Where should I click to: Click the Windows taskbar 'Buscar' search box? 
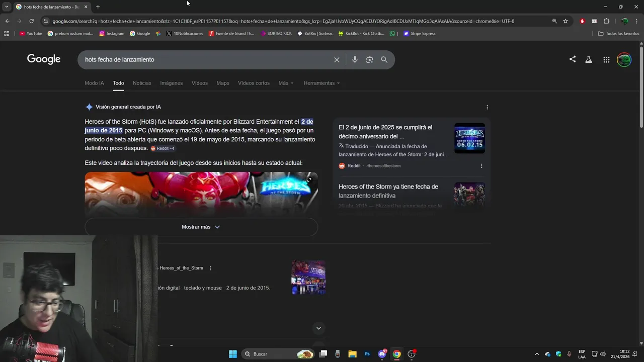(278, 354)
